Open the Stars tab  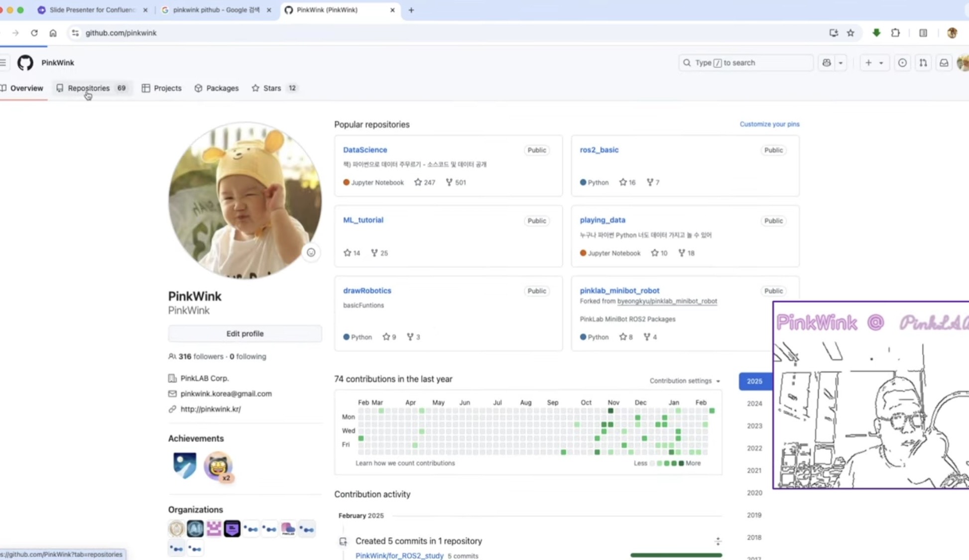(x=272, y=88)
